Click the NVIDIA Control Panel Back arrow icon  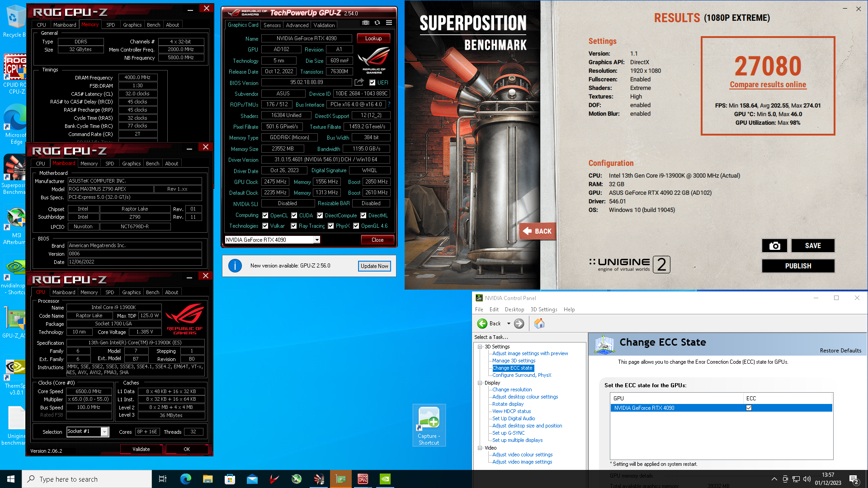(482, 324)
